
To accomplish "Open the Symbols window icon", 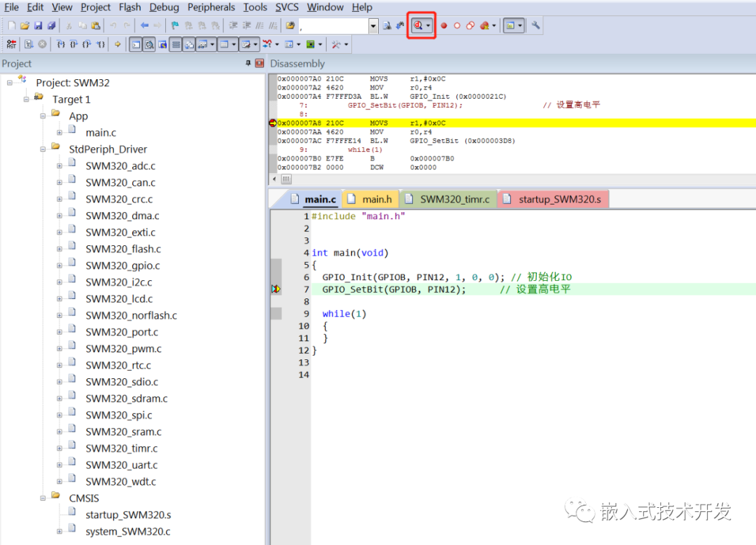I will 162,44.
